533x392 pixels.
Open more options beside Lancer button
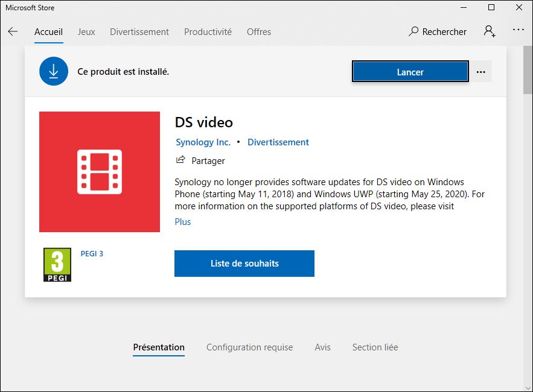pyautogui.click(x=480, y=72)
